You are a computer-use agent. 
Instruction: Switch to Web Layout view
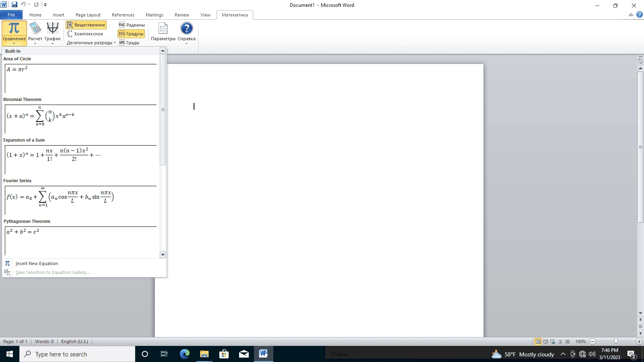(x=553, y=341)
